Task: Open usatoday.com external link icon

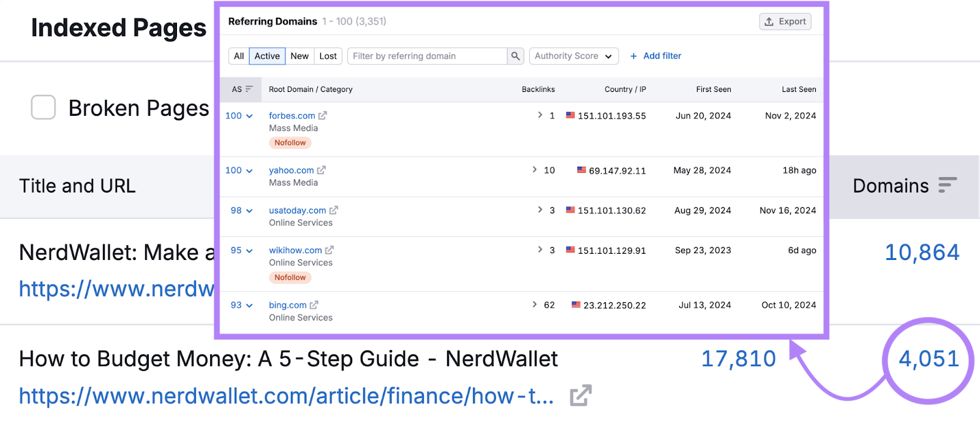Action: (334, 210)
